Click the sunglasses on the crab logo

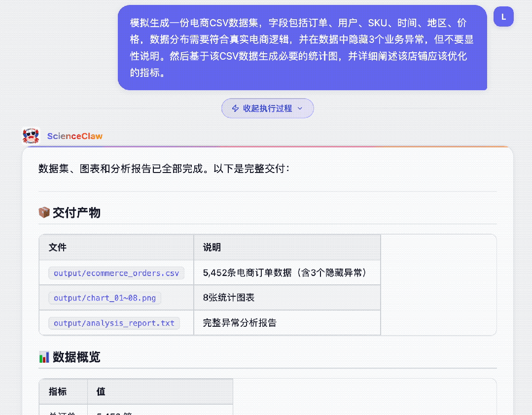coord(31,134)
